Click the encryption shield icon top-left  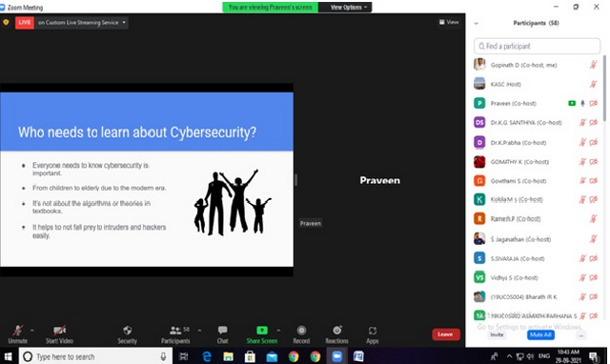coord(6,22)
